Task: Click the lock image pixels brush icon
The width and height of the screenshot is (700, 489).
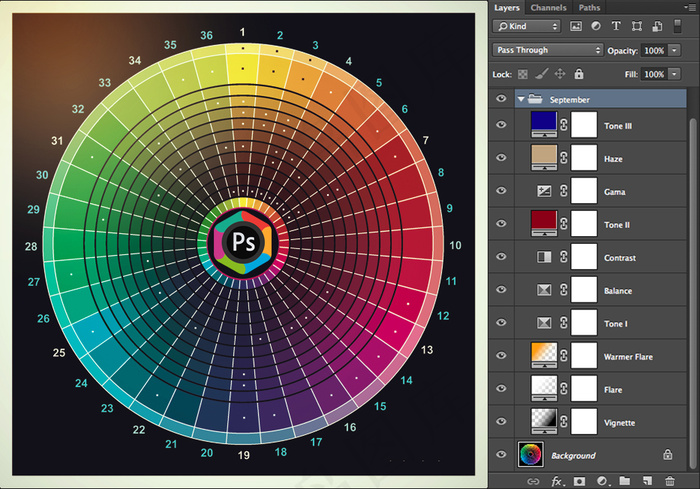Action: pos(541,74)
